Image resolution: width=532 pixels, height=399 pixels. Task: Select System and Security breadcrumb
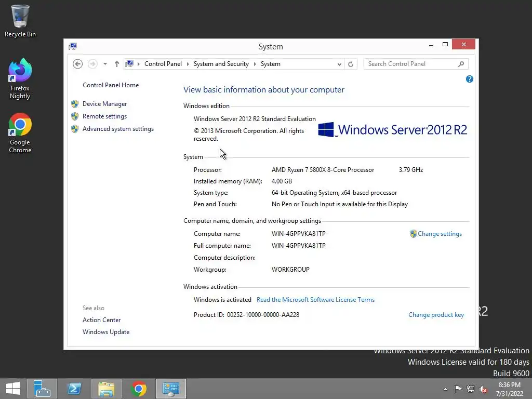point(221,64)
